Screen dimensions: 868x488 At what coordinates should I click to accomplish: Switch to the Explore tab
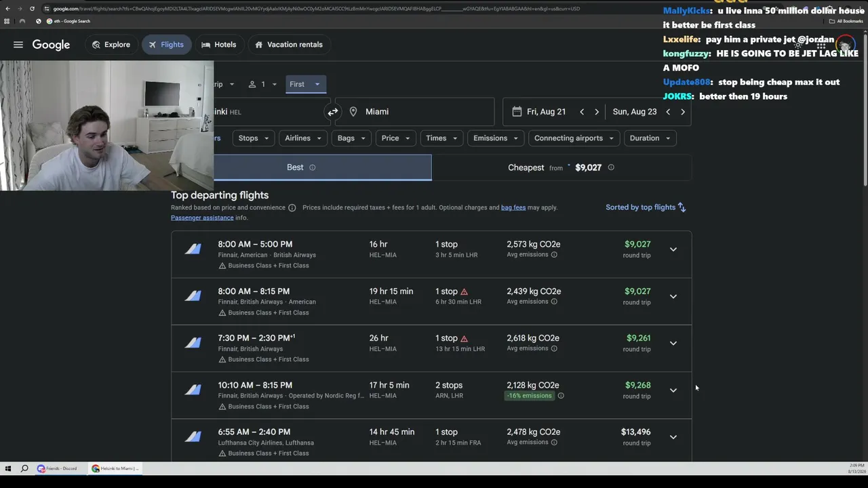111,45
